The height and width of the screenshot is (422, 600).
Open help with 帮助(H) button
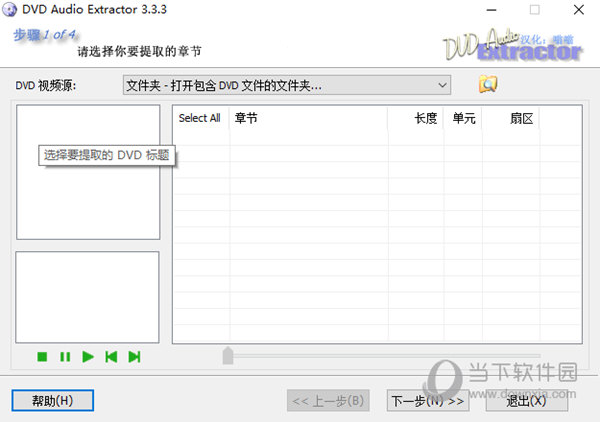click(52, 401)
